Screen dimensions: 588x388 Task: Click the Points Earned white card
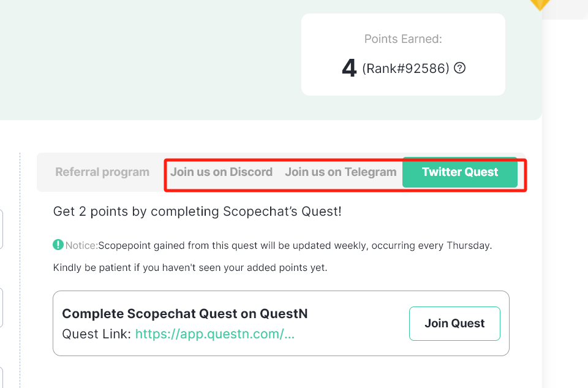tap(403, 55)
